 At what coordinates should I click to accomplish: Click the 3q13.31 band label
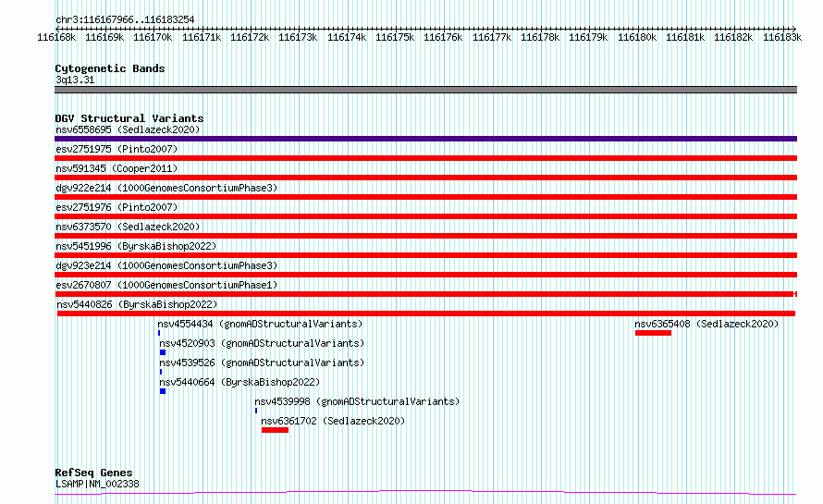tap(75, 80)
